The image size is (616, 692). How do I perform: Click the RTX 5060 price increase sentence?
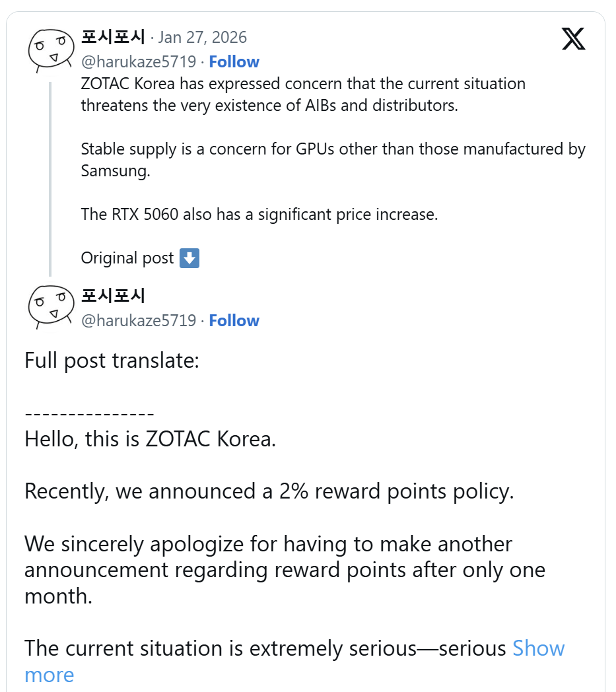point(259,215)
